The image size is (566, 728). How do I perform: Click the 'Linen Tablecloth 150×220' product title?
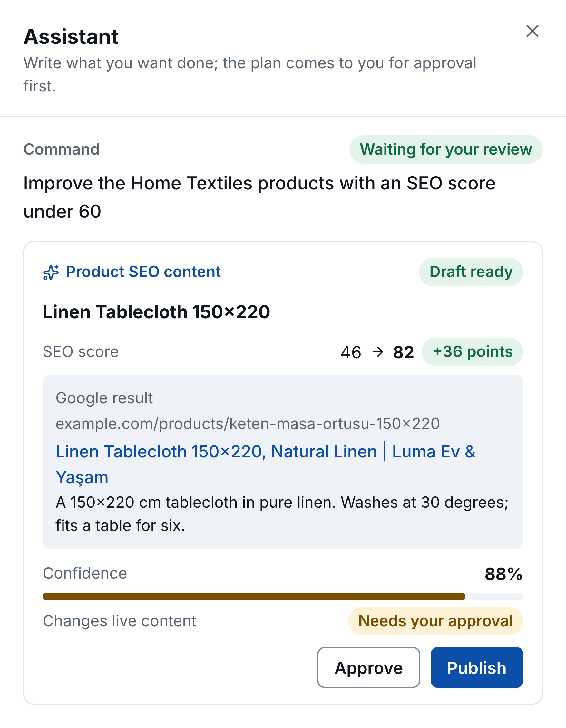(156, 312)
